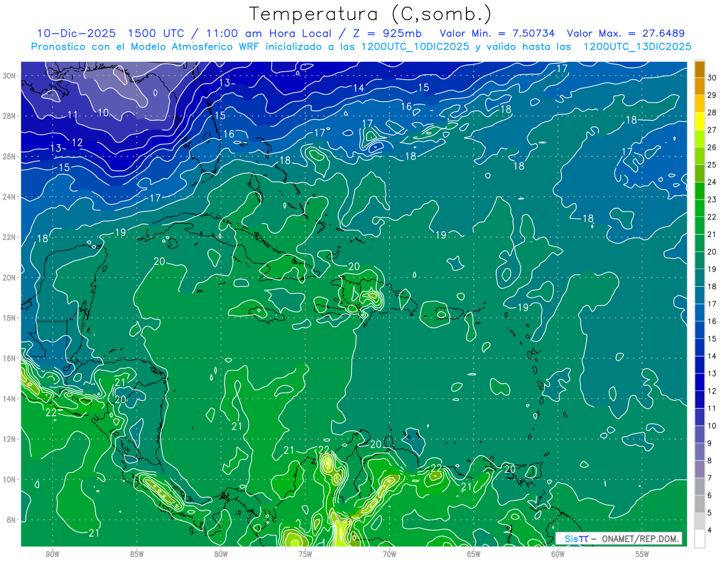Viewport: 728px width, 562px height.
Task: Click the '8N' latitude label
Action: pos(12,520)
